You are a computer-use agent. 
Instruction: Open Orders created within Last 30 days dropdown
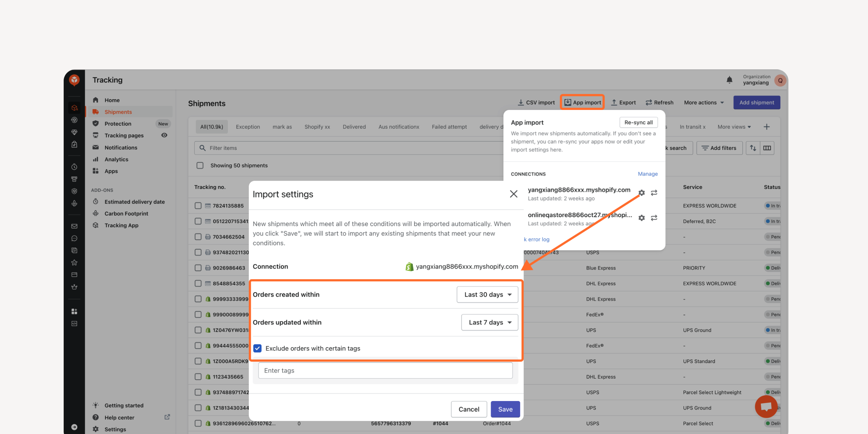coord(487,294)
